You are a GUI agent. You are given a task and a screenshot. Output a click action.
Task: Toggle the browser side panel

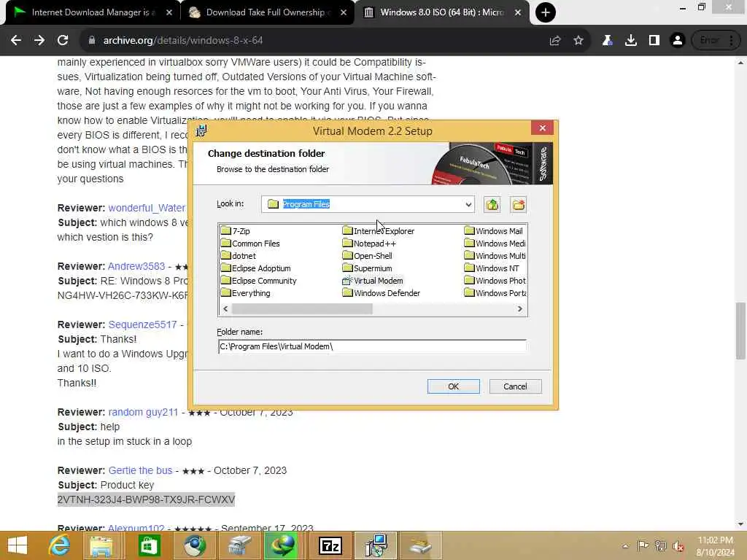tap(654, 41)
